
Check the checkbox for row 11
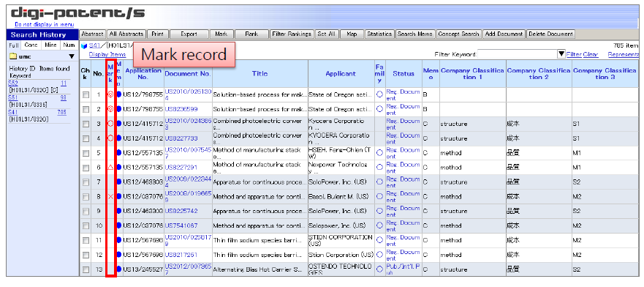click(x=86, y=241)
